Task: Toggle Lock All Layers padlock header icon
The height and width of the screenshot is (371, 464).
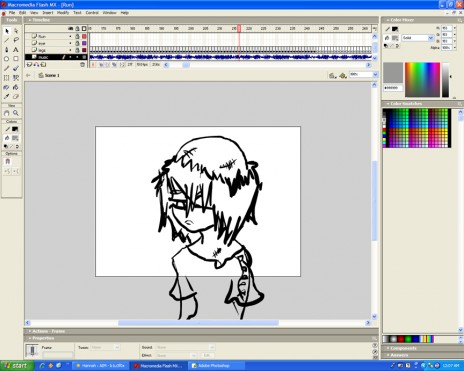Action: pyautogui.click(x=77, y=29)
